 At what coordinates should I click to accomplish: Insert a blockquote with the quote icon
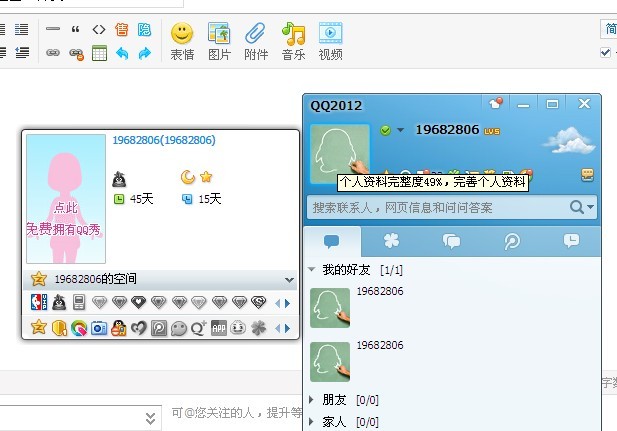click(x=76, y=29)
